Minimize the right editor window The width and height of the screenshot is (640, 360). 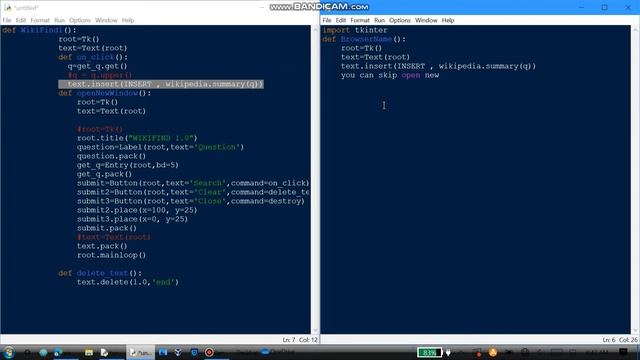[x=582, y=7]
